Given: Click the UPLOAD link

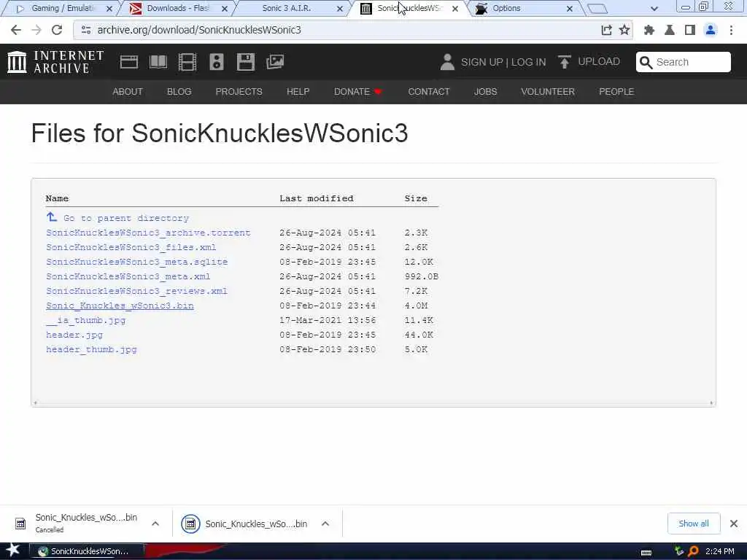Looking at the screenshot, I should coord(599,61).
